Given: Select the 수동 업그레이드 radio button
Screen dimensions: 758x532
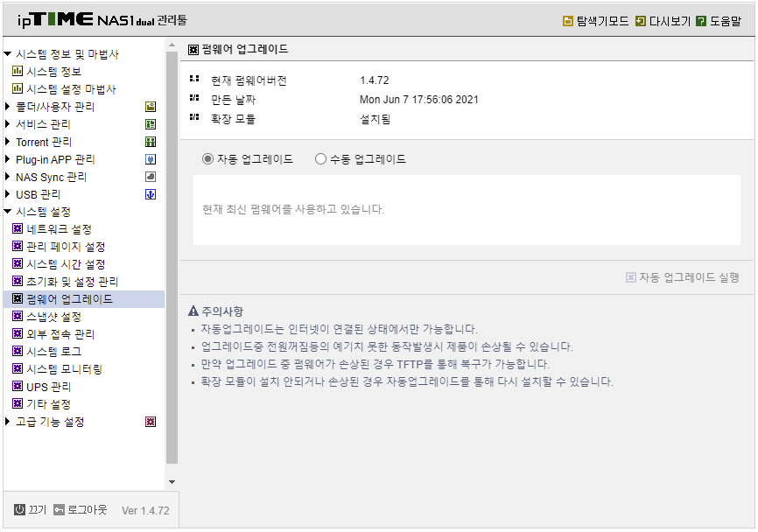Looking at the screenshot, I should (320, 159).
